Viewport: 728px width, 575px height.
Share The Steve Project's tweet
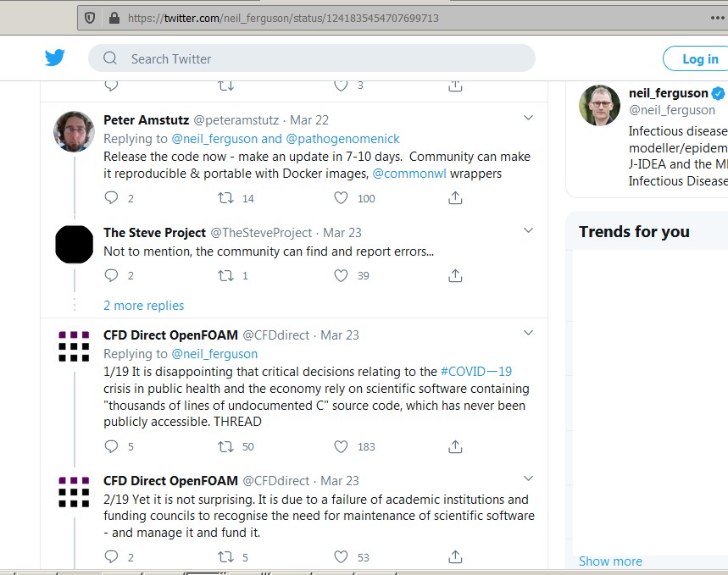pyautogui.click(x=455, y=275)
